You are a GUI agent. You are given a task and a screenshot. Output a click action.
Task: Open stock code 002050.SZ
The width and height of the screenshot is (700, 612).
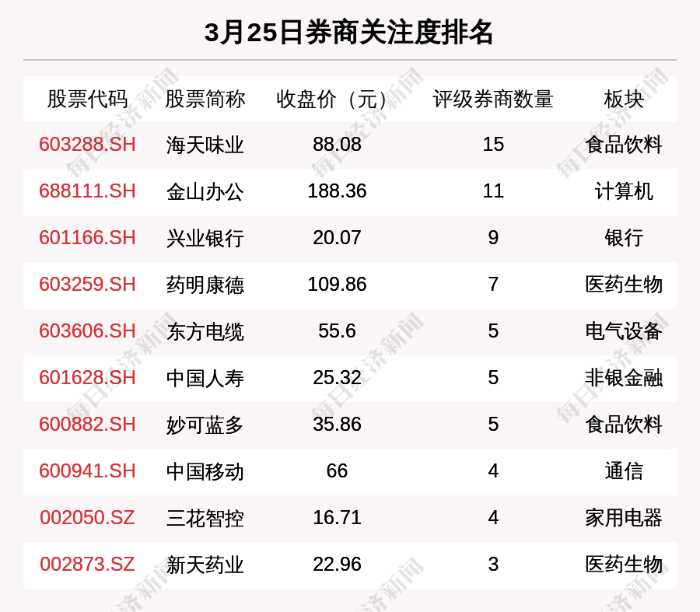pyautogui.click(x=87, y=518)
